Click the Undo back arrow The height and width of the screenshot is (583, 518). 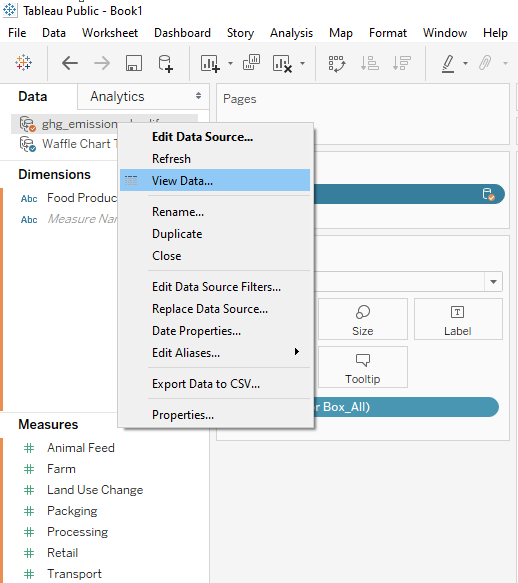pyautogui.click(x=70, y=63)
